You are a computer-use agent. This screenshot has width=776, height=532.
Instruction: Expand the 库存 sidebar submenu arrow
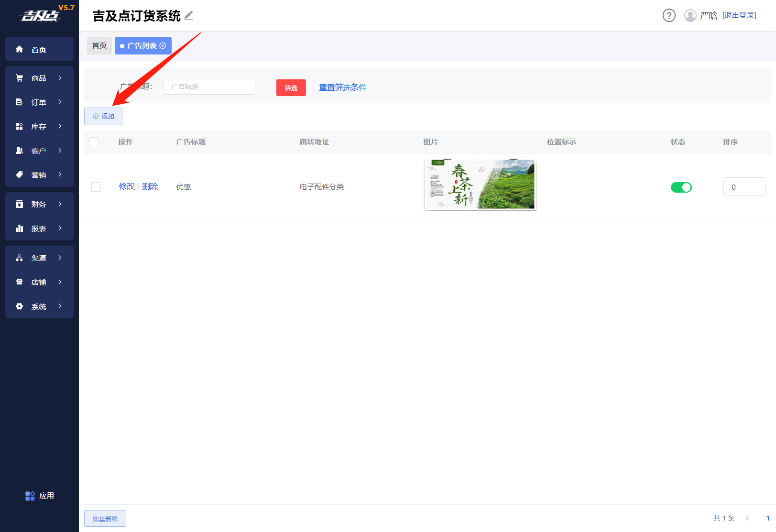coord(60,126)
